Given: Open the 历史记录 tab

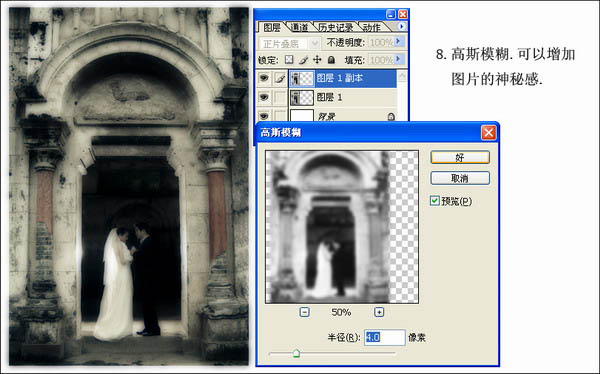Looking at the screenshot, I should click(x=336, y=27).
